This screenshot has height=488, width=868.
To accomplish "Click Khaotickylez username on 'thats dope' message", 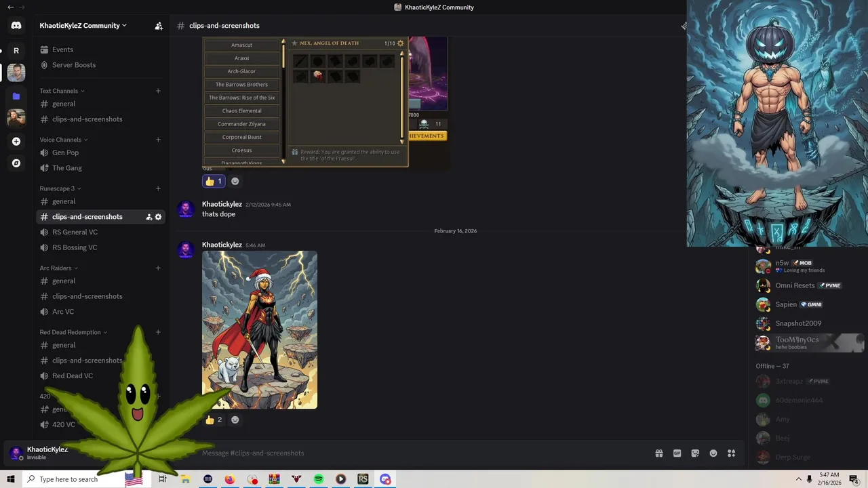I will tap(222, 204).
